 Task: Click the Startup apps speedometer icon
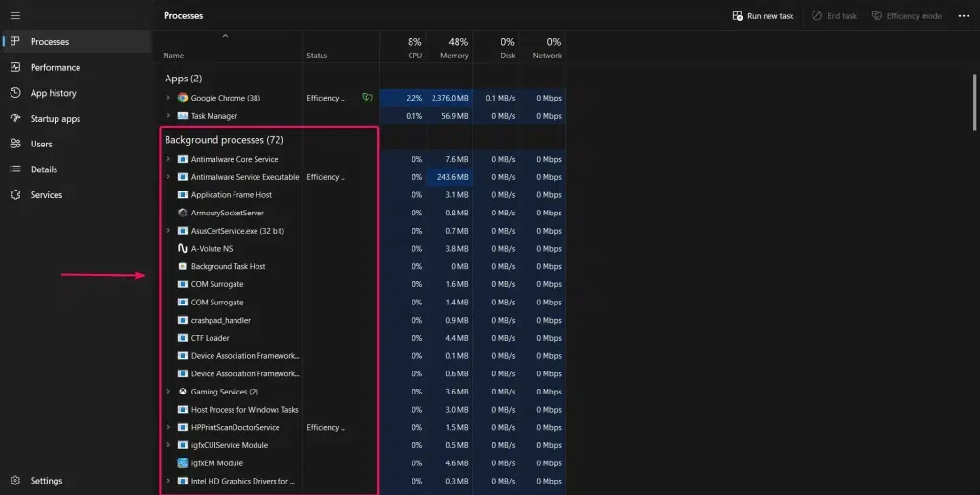pos(15,118)
